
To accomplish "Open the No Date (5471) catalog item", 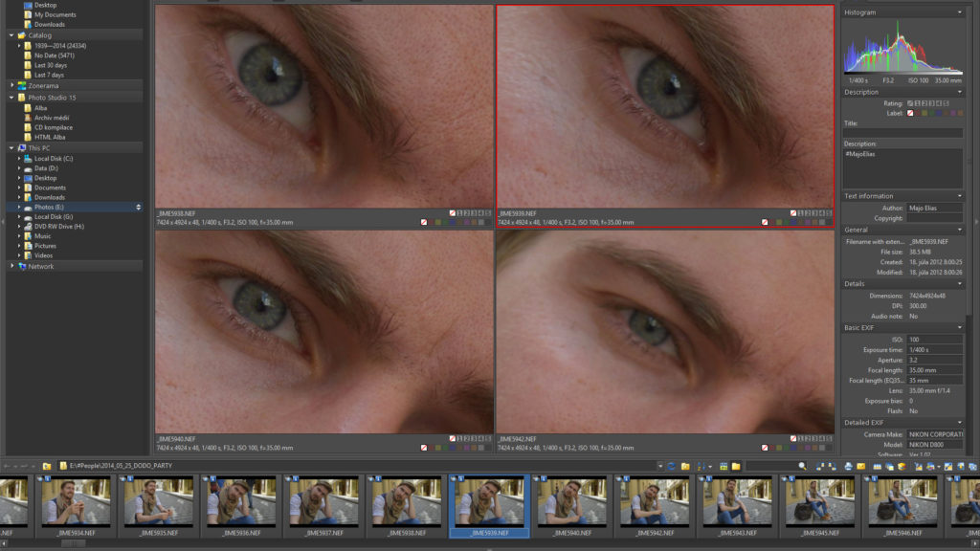I will [54, 55].
